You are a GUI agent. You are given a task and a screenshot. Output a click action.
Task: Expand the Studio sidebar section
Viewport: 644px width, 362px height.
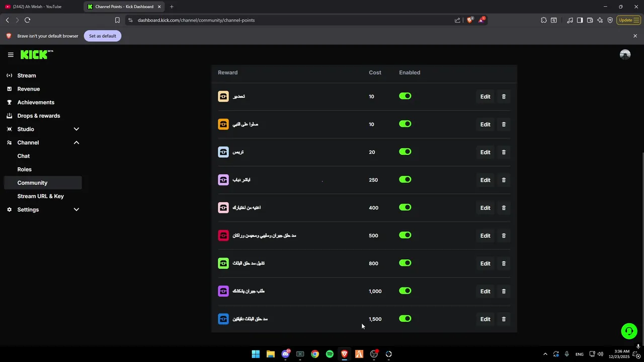pyautogui.click(x=76, y=129)
